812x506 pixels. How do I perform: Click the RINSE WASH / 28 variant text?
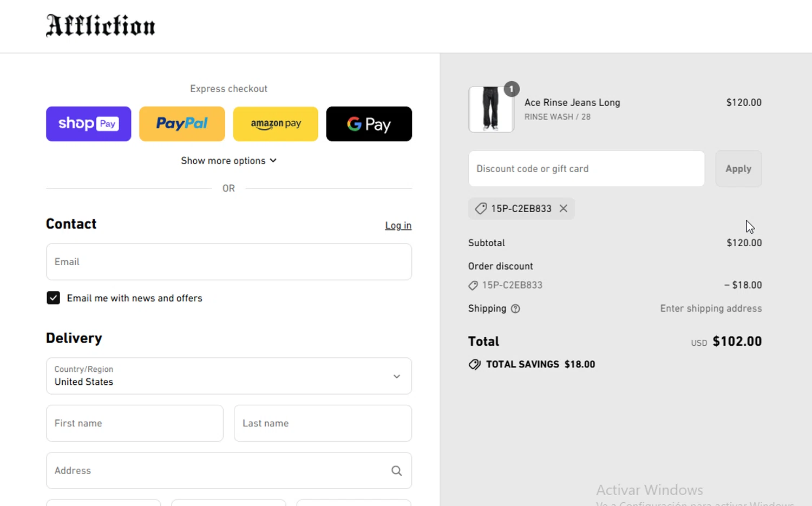point(558,117)
